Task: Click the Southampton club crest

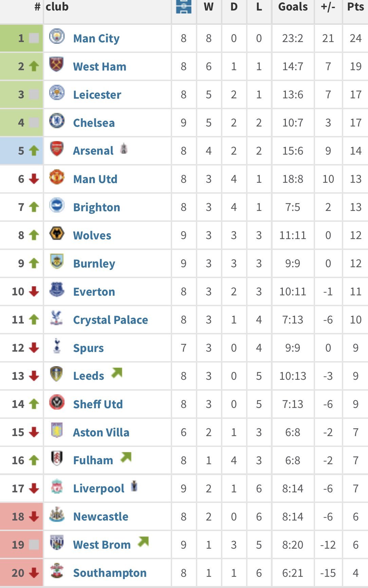Action: point(57,571)
